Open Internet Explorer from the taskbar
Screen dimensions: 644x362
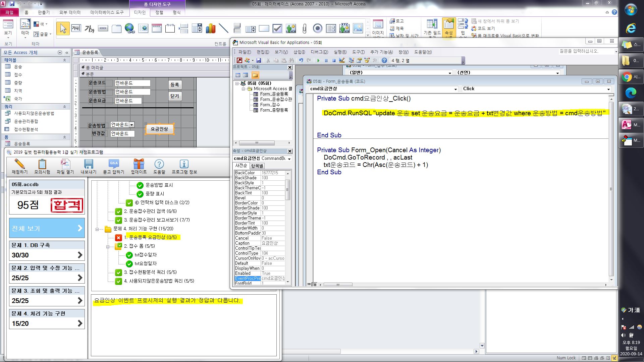pyautogui.click(x=631, y=29)
